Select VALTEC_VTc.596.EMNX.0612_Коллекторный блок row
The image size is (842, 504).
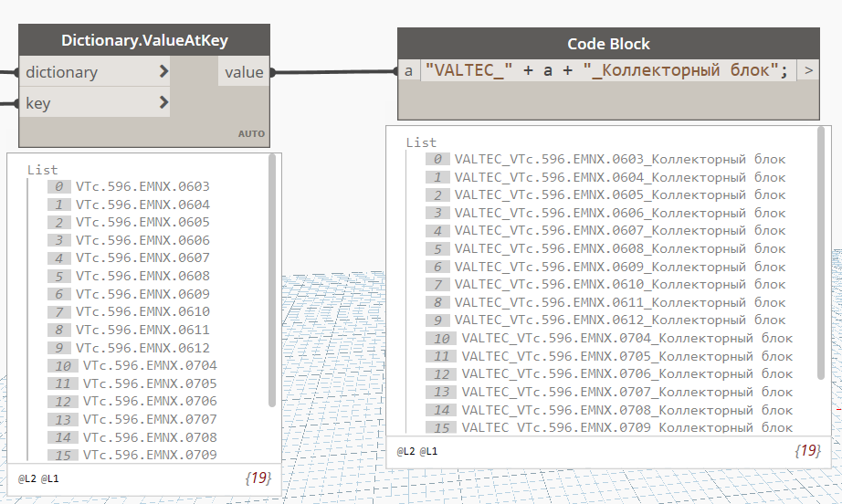[x=620, y=320]
